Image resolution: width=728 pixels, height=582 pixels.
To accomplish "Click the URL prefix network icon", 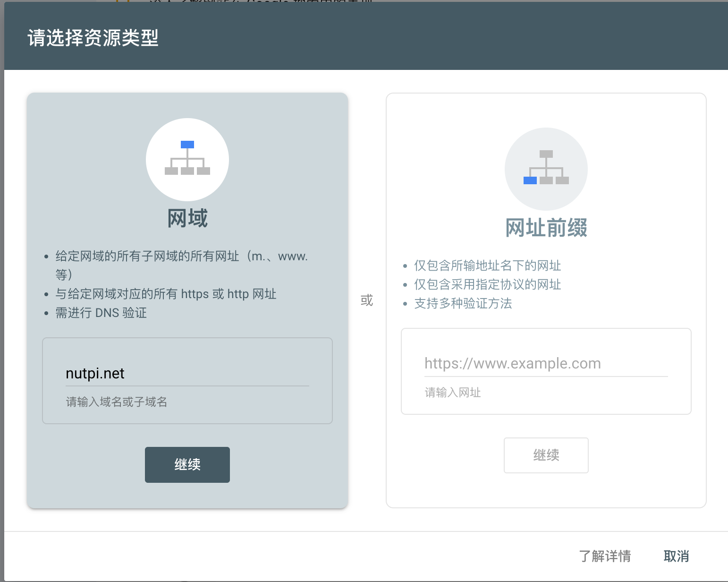I will pos(546,169).
